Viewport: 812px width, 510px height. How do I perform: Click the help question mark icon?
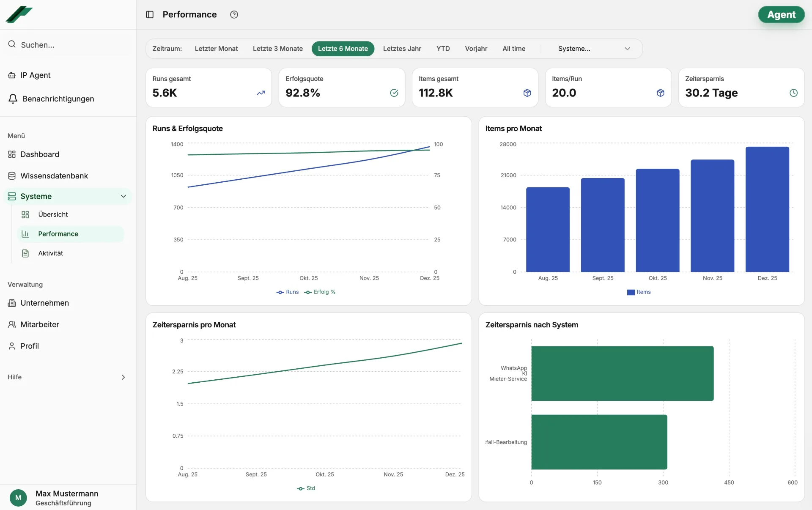(233, 14)
